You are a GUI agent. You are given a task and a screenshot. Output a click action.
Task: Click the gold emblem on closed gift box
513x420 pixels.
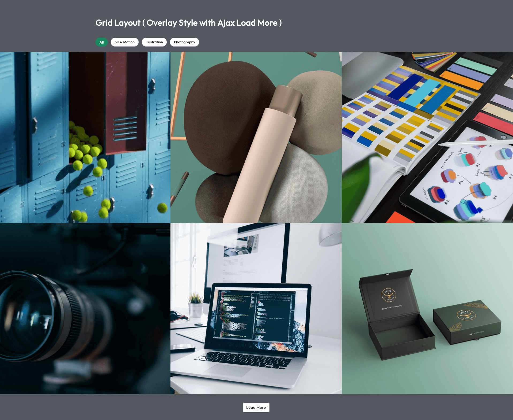click(x=466, y=315)
